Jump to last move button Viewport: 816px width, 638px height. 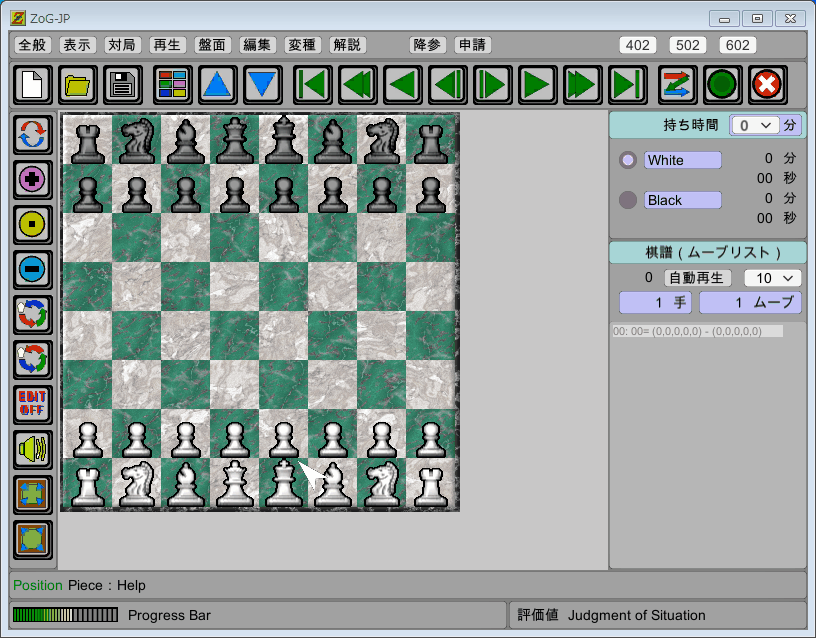point(628,84)
